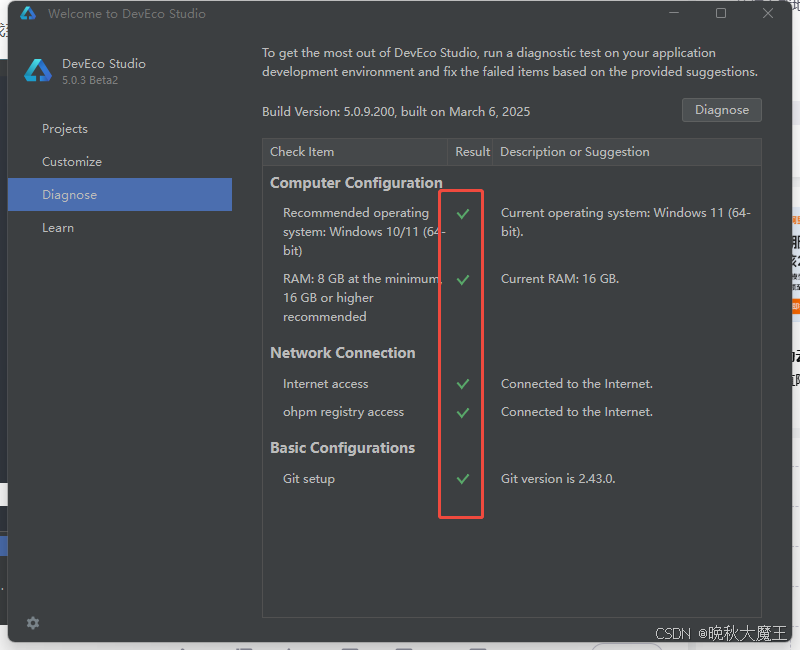Screen dimensions: 800x650
Task: Click the Welcome to DevEco Studio title
Action: 127,14
